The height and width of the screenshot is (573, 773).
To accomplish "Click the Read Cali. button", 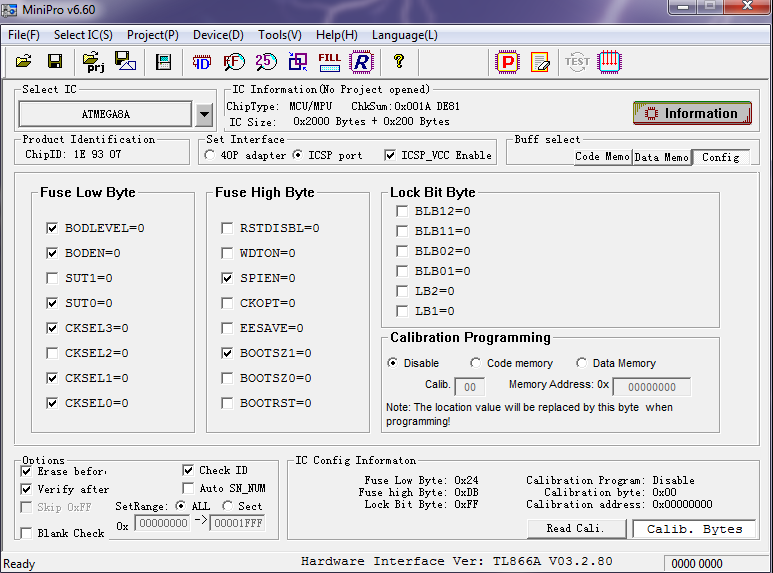I will pos(576,529).
